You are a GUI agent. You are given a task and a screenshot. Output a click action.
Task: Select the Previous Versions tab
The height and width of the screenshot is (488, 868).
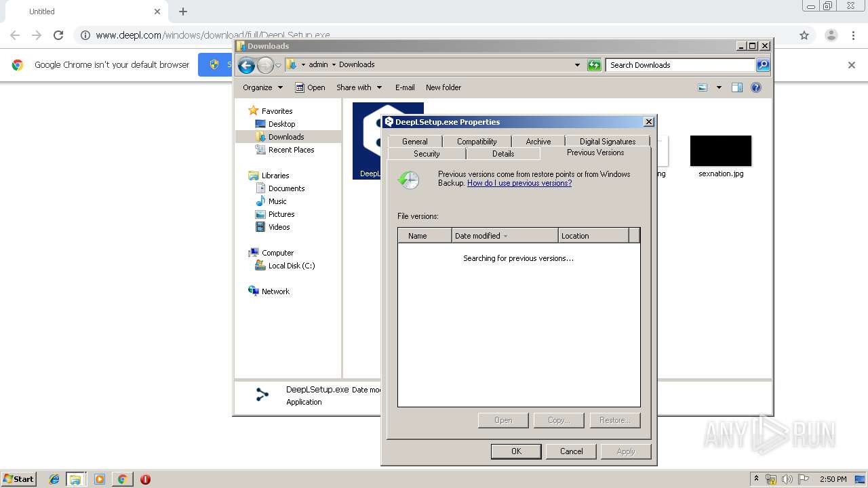(x=595, y=152)
